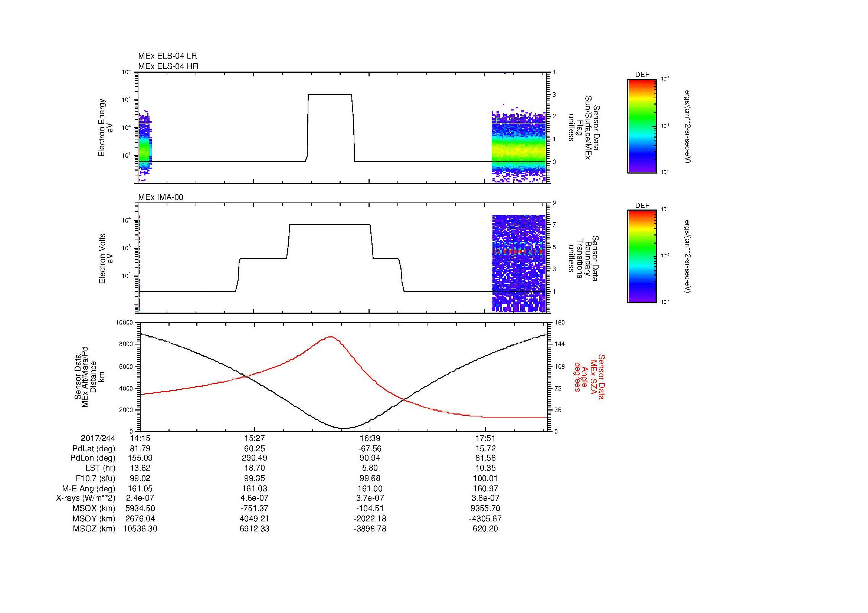Click the LST value 5.80
This screenshot has width=868, height=613.
click(370, 468)
